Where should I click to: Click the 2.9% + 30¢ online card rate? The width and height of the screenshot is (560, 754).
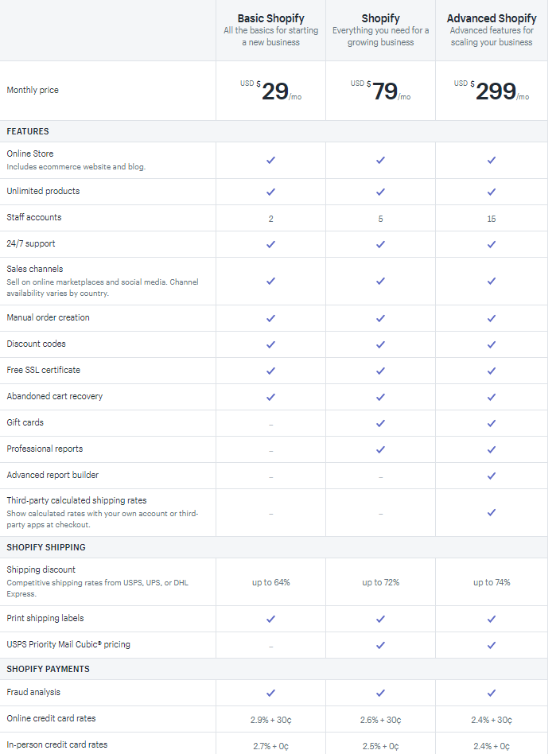click(x=271, y=720)
